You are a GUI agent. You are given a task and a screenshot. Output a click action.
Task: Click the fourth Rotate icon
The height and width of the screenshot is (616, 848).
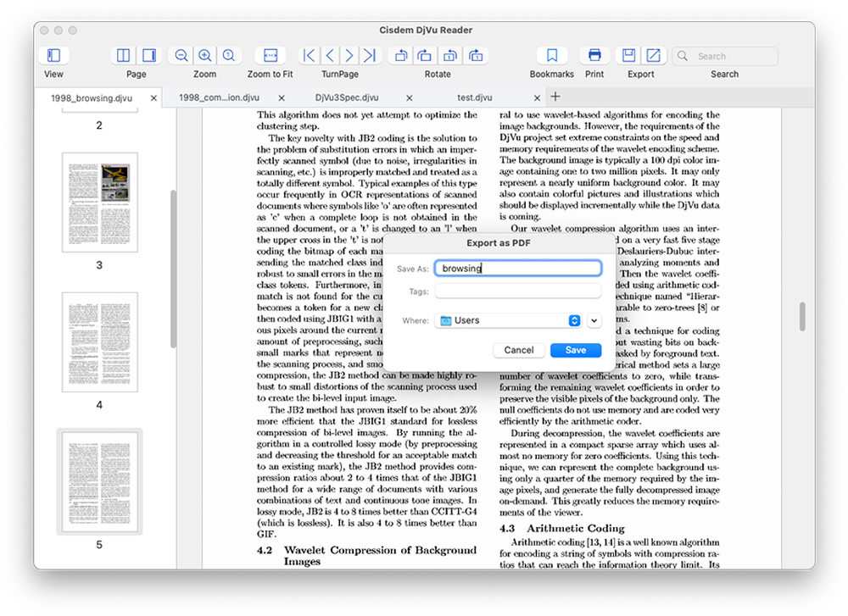pos(476,55)
